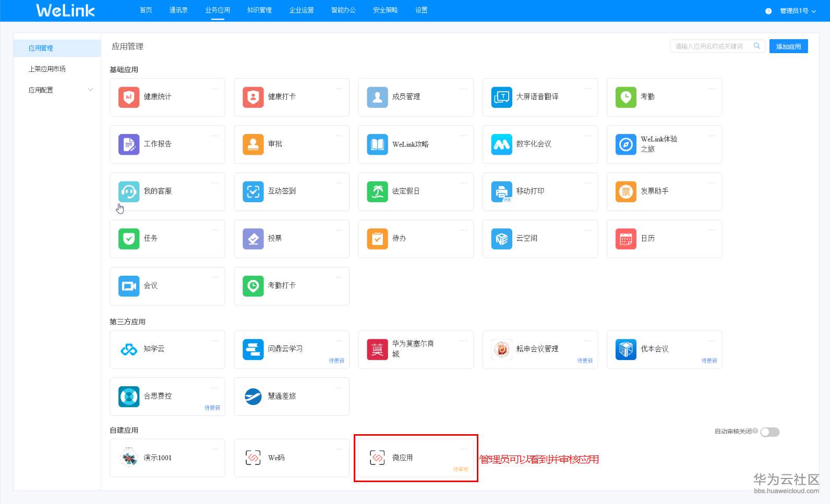
Task: Switch to the 通讯录 tab
Action: click(x=178, y=10)
